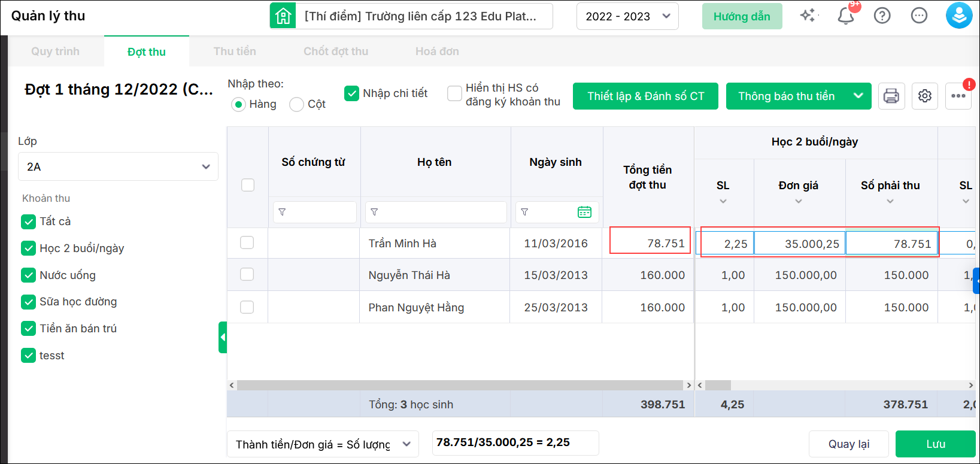980x464 pixels.
Task: Click the SL cell 2,25 for Trần Minh Hà
Action: tap(725, 243)
